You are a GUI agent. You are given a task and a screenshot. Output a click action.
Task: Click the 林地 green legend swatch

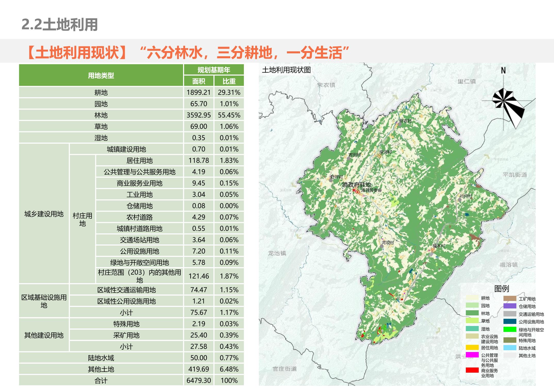[x=472, y=313]
